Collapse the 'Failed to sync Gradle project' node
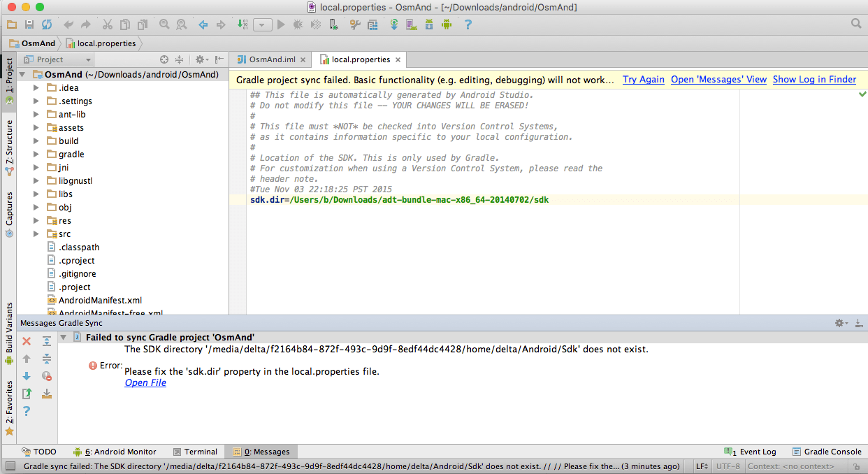The image size is (868, 474). 64,337
